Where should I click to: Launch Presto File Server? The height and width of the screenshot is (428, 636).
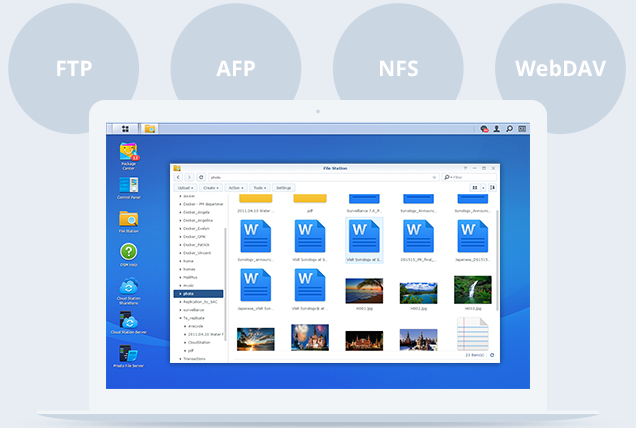(129, 356)
